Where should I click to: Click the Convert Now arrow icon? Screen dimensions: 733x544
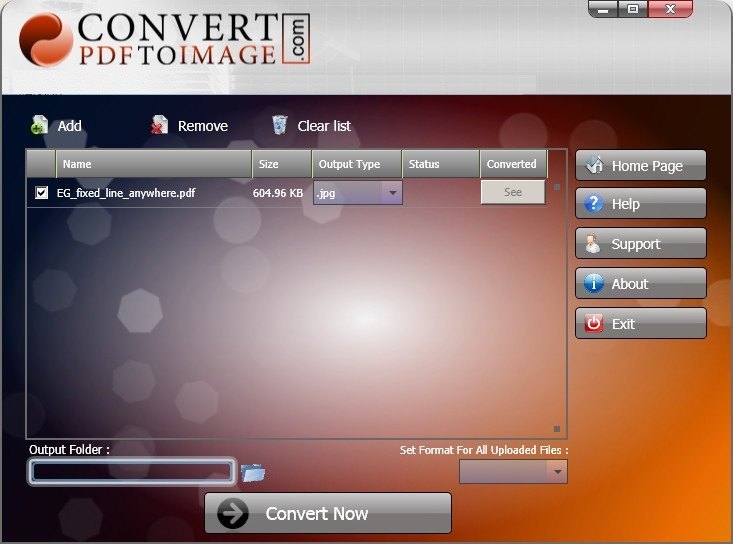point(232,513)
